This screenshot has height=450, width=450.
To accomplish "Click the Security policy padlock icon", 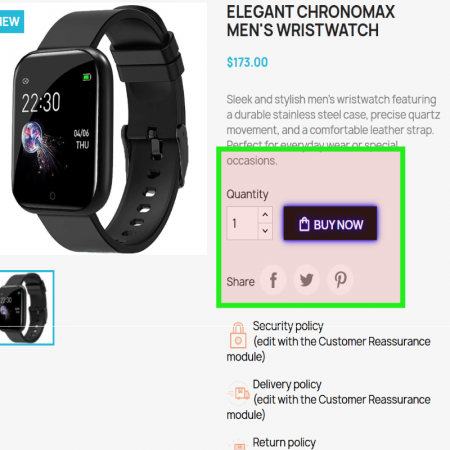I will [x=238, y=335].
